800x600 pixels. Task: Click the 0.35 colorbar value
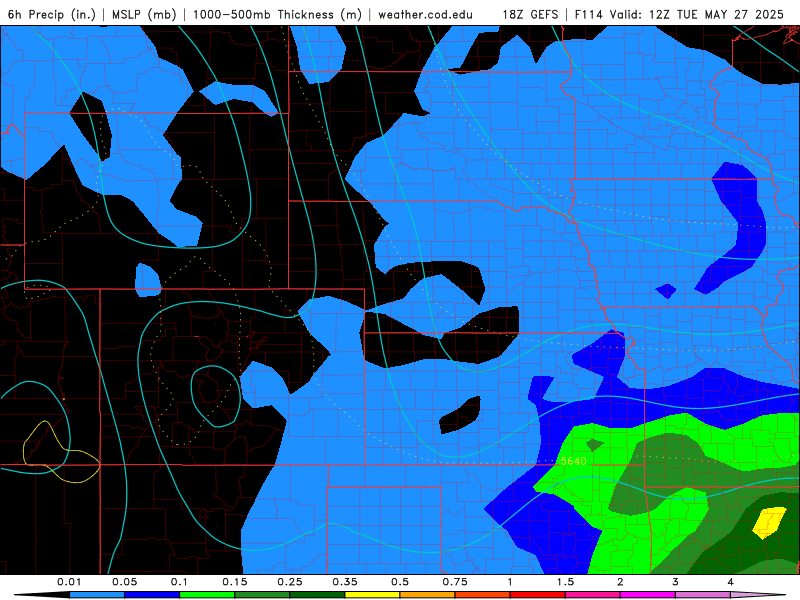pyautogui.click(x=345, y=582)
